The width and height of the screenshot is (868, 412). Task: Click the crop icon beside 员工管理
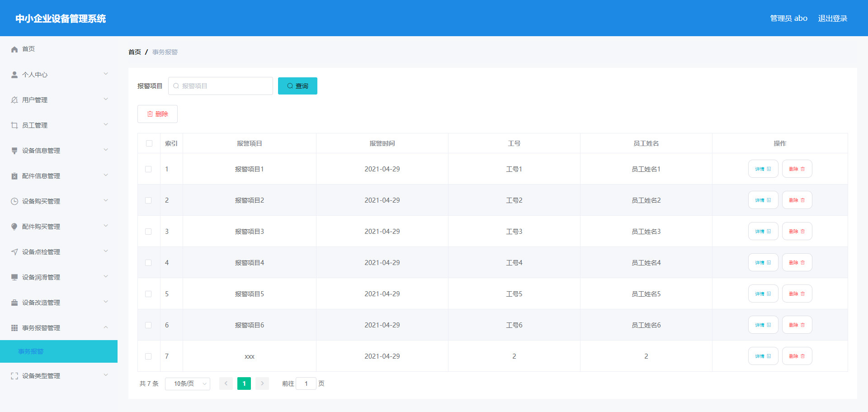click(14, 125)
